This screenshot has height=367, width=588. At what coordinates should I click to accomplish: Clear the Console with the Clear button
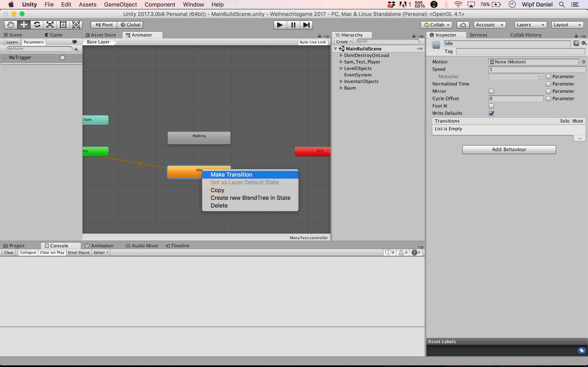pyautogui.click(x=9, y=252)
